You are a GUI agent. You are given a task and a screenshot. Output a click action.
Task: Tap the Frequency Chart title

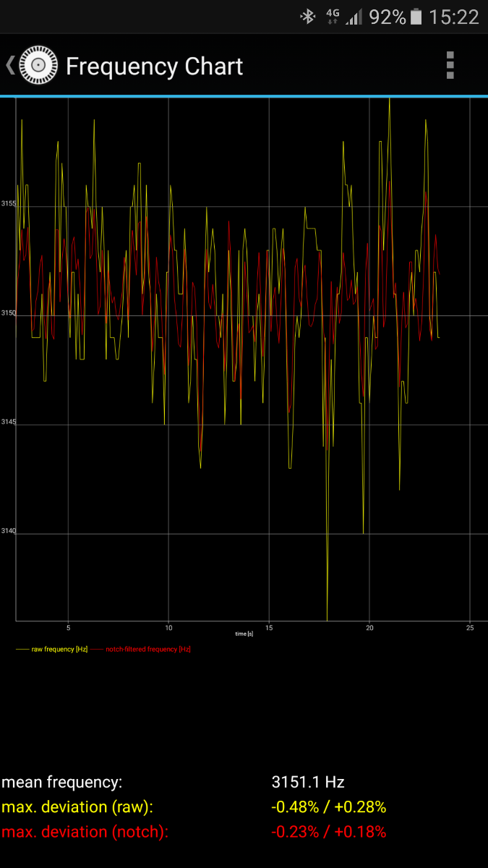(x=154, y=67)
